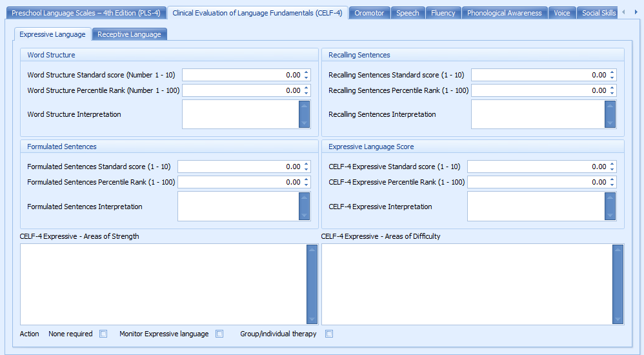Click Word Structure Interpretation scrollbar
This screenshot has height=355, width=644.
(x=305, y=114)
